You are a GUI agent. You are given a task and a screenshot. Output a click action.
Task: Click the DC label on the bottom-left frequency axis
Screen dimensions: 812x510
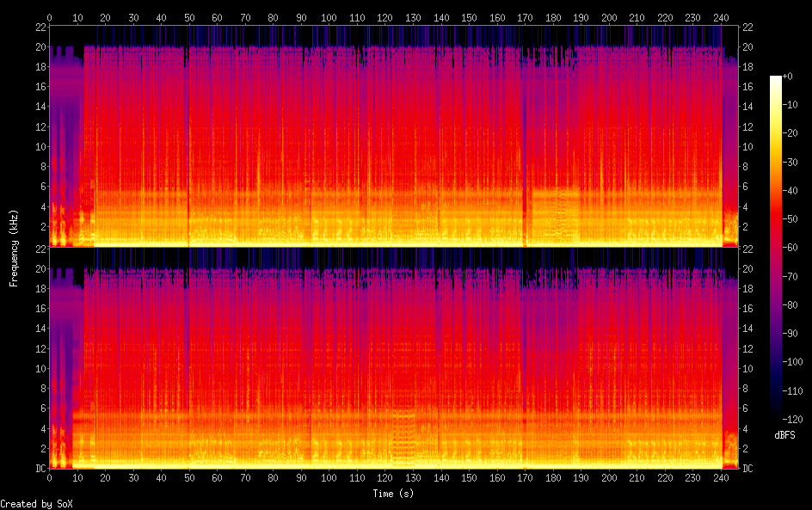pyautogui.click(x=40, y=469)
